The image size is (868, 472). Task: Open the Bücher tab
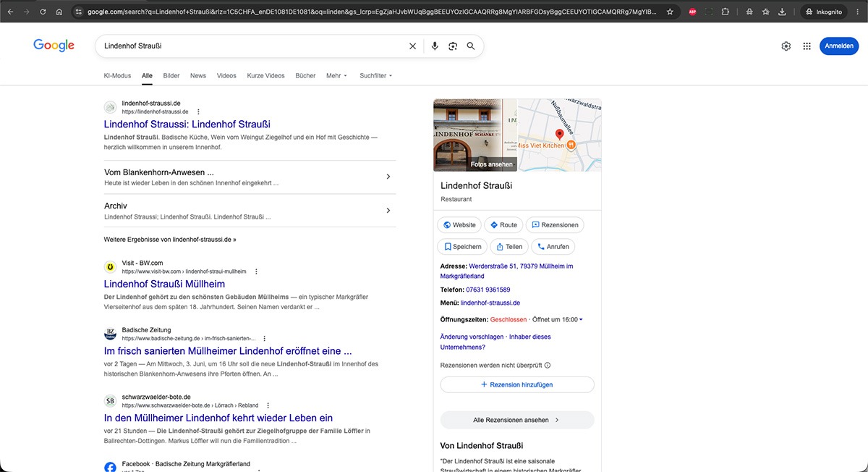pyautogui.click(x=305, y=75)
